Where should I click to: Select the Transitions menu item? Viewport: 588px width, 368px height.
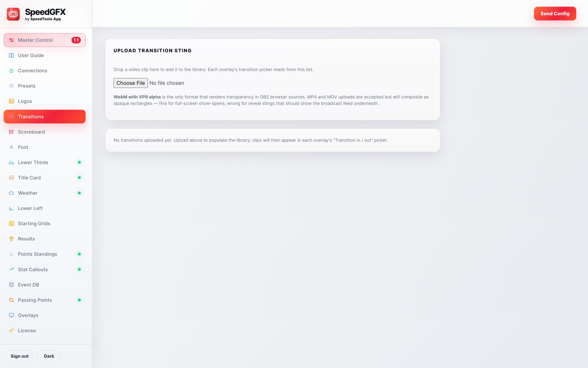(45, 117)
